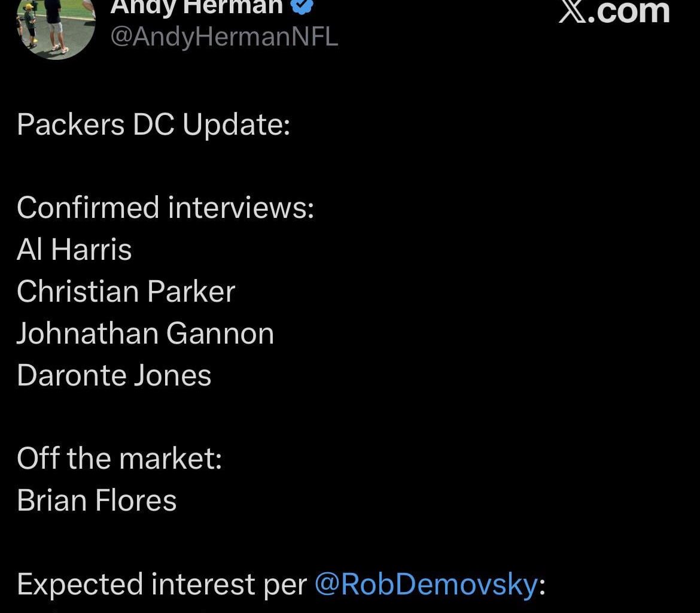Select 'Brian Flores' under Off the market
700x613 pixels.
tap(97, 500)
